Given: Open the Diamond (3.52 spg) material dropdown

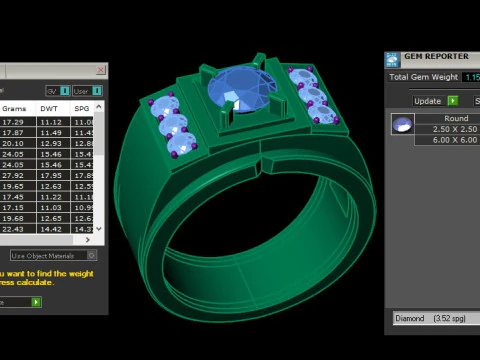Looking at the screenshot, I should coord(437,318).
